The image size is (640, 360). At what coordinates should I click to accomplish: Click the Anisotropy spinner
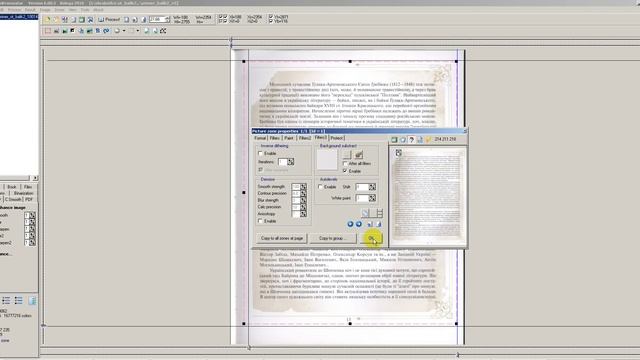tap(303, 214)
